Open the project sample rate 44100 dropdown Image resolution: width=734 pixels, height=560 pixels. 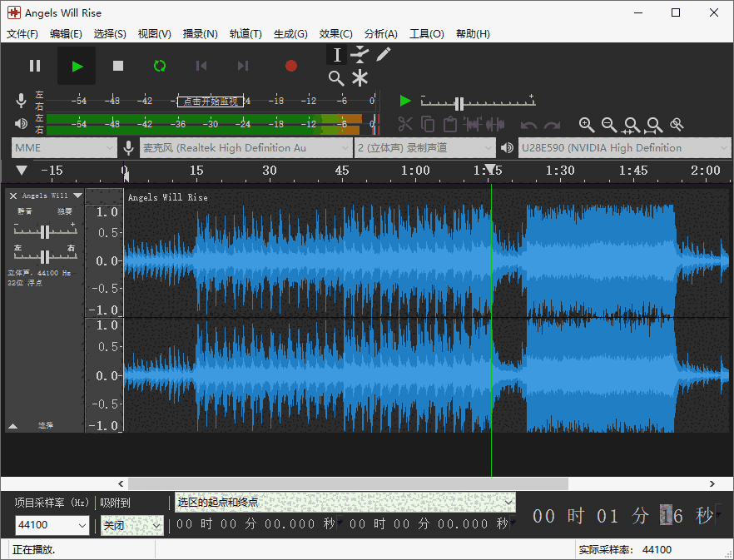click(x=52, y=525)
